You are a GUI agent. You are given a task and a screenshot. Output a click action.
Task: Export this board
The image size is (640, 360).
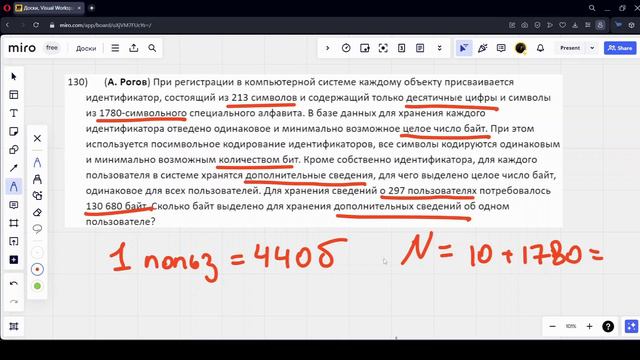(x=133, y=48)
